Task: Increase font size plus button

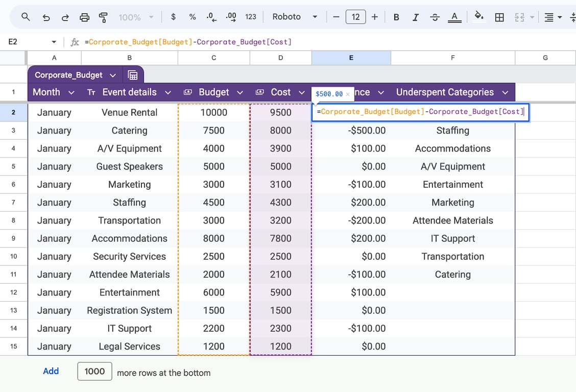Action: tap(375, 17)
